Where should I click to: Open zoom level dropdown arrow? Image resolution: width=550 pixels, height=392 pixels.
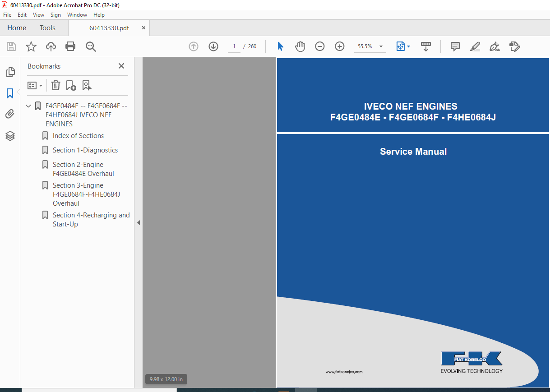(381, 46)
